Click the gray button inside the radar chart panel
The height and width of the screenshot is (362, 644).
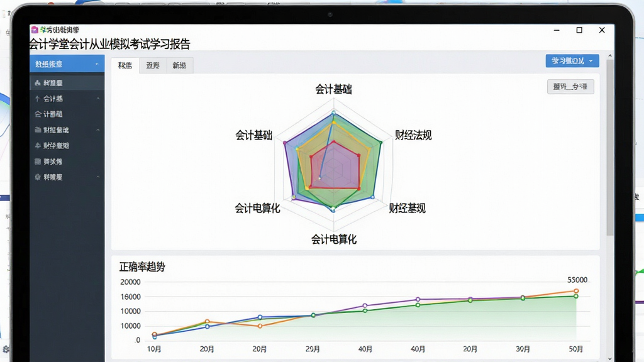pyautogui.click(x=570, y=87)
